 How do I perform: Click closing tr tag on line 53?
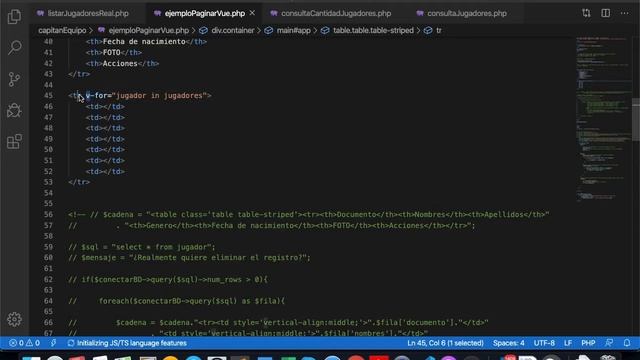click(79, 182)
